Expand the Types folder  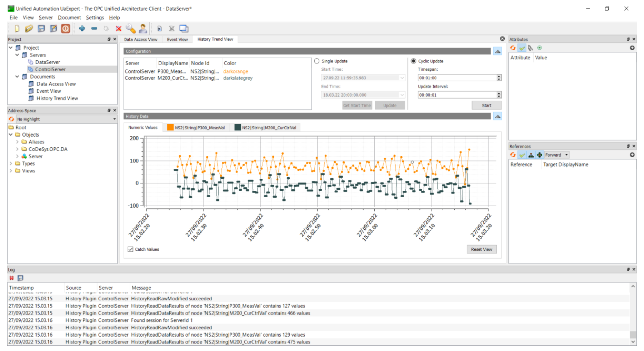point(11,163)
